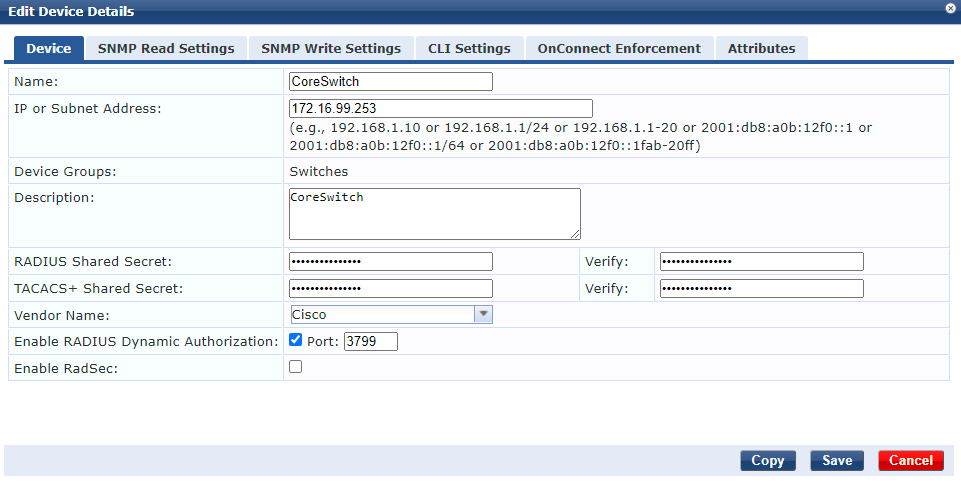Click the Copy button
Screen dimensions: 961x484
[768, 461]
